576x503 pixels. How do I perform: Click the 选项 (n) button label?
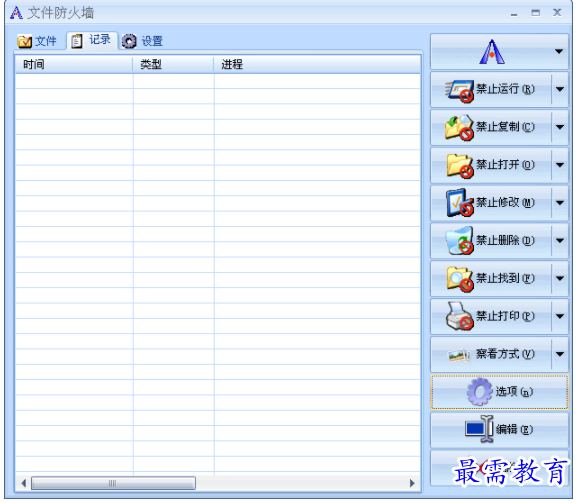coord(514,392)
